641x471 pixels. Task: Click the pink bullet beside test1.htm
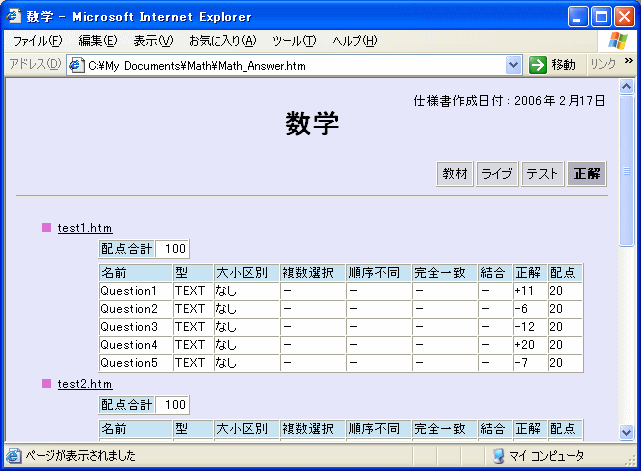[46, 228]
